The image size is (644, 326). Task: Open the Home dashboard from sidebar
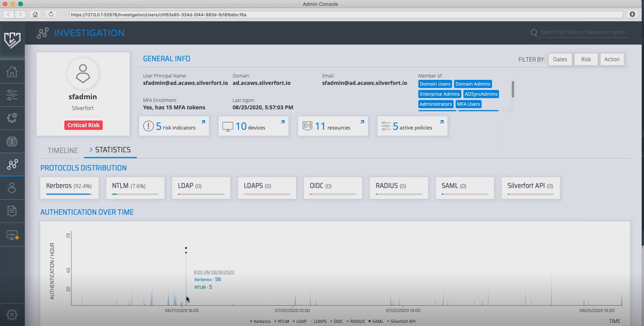point(12,72)
